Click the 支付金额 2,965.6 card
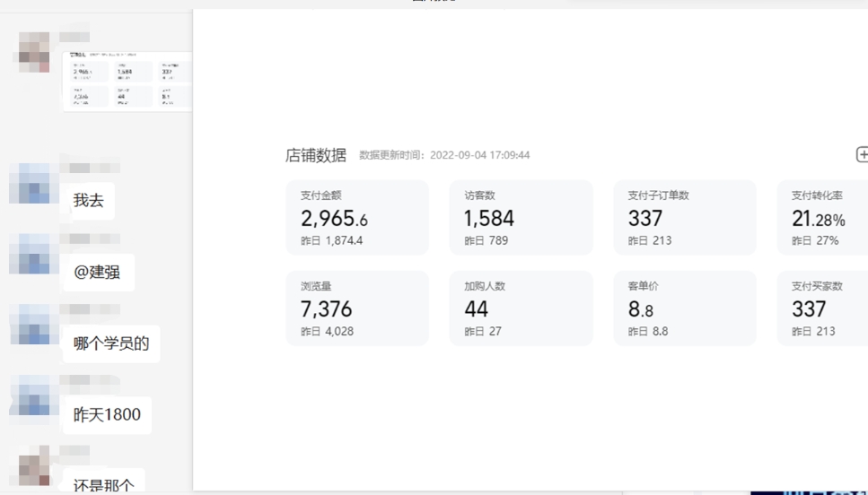Viewport: 868px width, 495px height. click(357, 218)
